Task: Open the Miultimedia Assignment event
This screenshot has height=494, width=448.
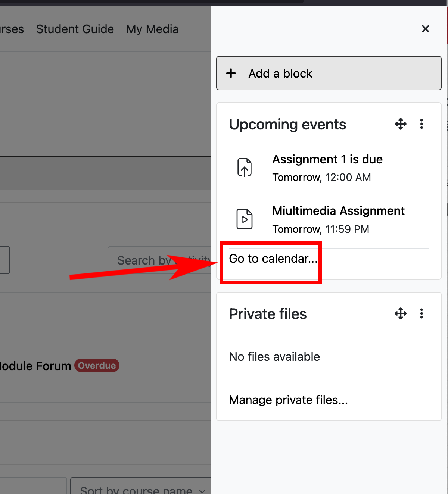Action: [338, 211]
